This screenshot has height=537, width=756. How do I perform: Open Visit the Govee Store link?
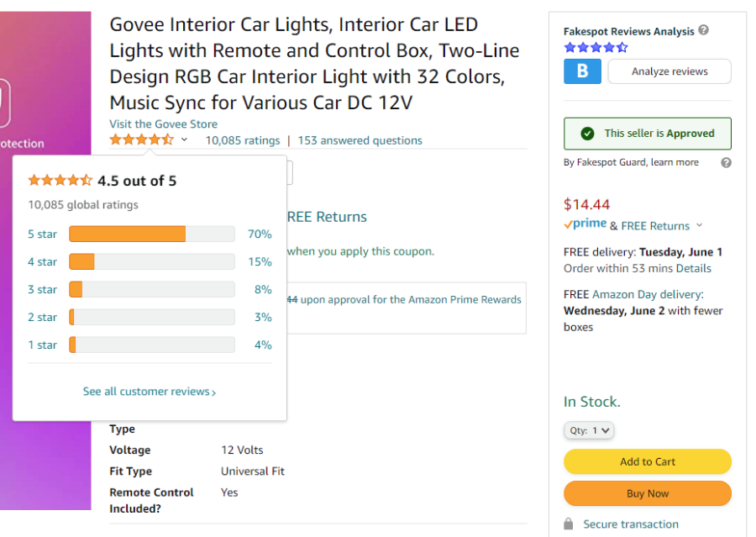164,124
